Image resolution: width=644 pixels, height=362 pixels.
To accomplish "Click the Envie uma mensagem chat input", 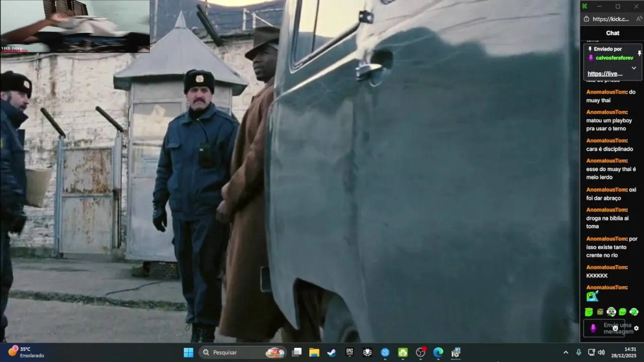I will (x=604, y=328).
